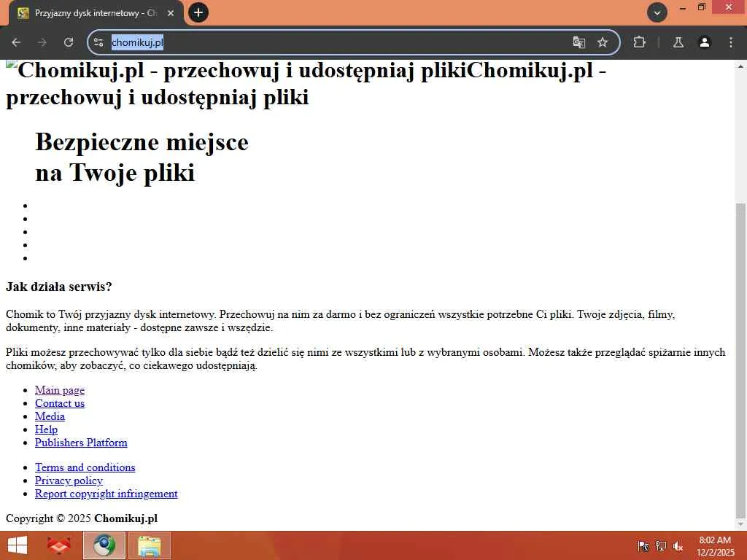Click the Copyright © 2025 Chomikuj.pl text
Image resolution: width=747 pixels, height=560 pixels.
(x=82, y=518)
